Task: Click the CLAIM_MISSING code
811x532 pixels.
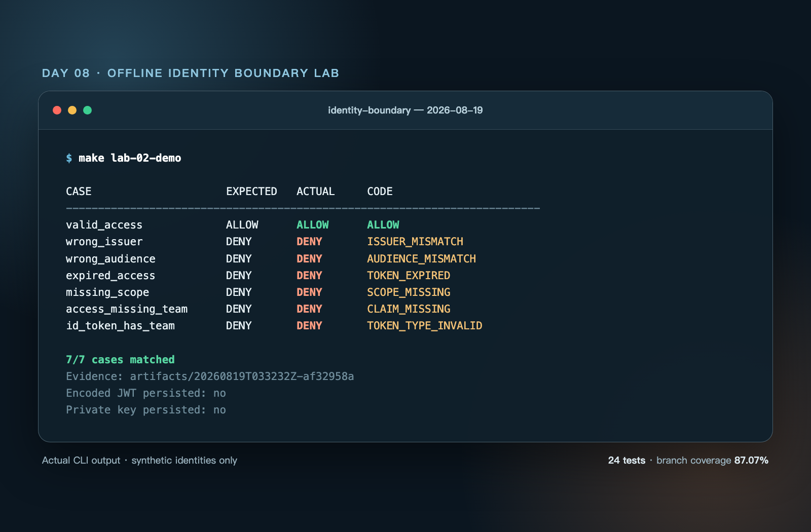Action: 409,309
